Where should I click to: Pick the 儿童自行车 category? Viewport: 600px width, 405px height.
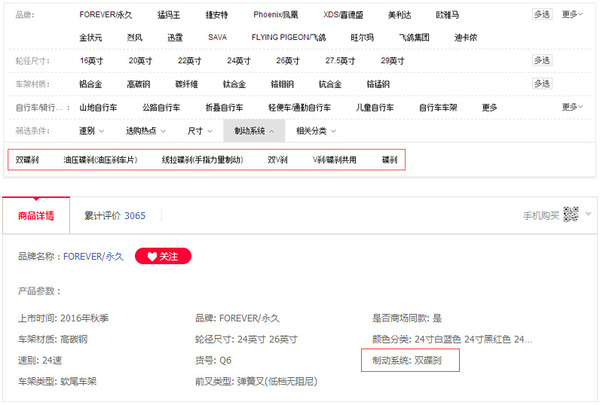pos(375,108)
